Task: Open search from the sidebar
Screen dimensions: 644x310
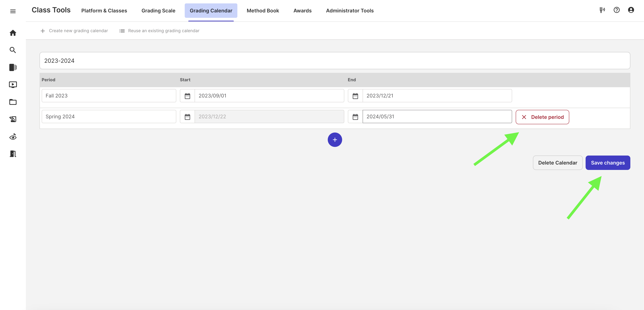Action: (13, 50)
